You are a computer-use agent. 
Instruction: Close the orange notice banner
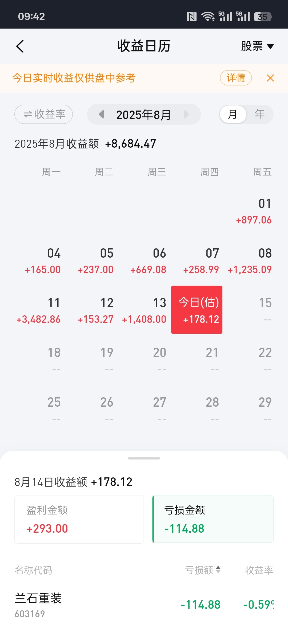(270, 78)
